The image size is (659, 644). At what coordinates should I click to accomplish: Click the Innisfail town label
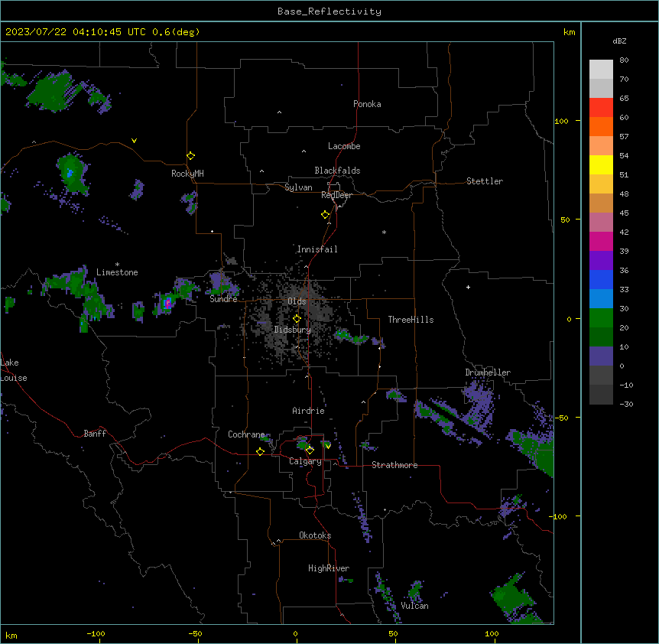coord(317,249)
